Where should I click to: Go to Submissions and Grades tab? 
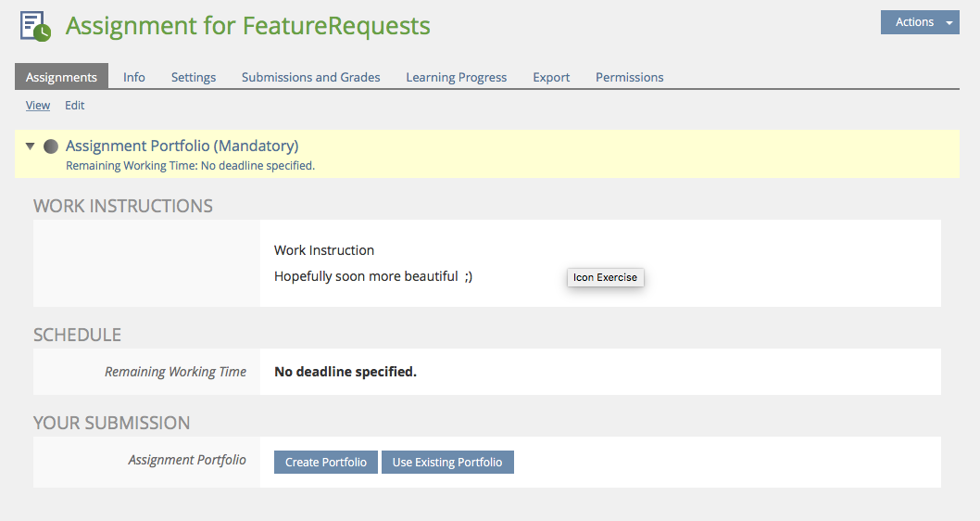pyautogui.click(x=310, y=77)
